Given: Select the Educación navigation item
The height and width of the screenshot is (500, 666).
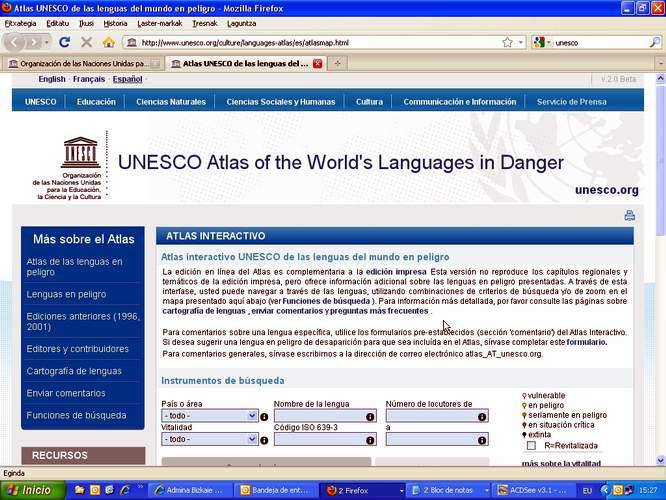Looking at the screenshot, I should point(96,102).
